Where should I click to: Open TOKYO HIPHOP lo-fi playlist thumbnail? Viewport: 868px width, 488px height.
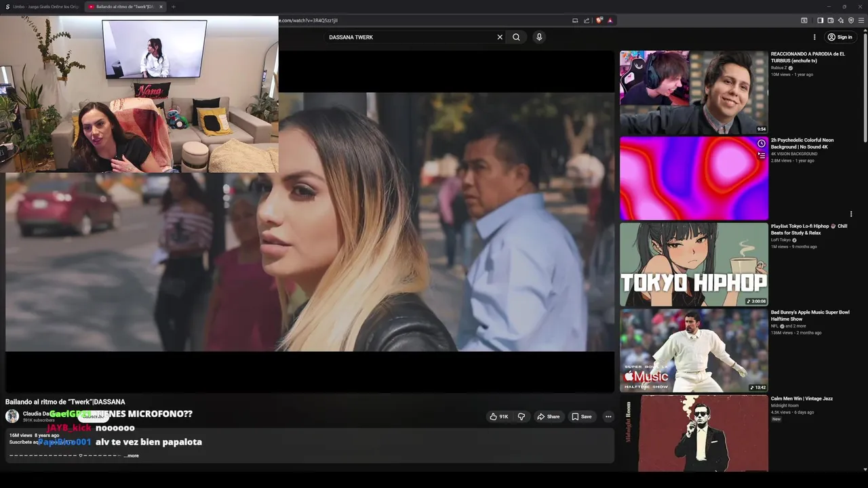click(x=694, y=264)
